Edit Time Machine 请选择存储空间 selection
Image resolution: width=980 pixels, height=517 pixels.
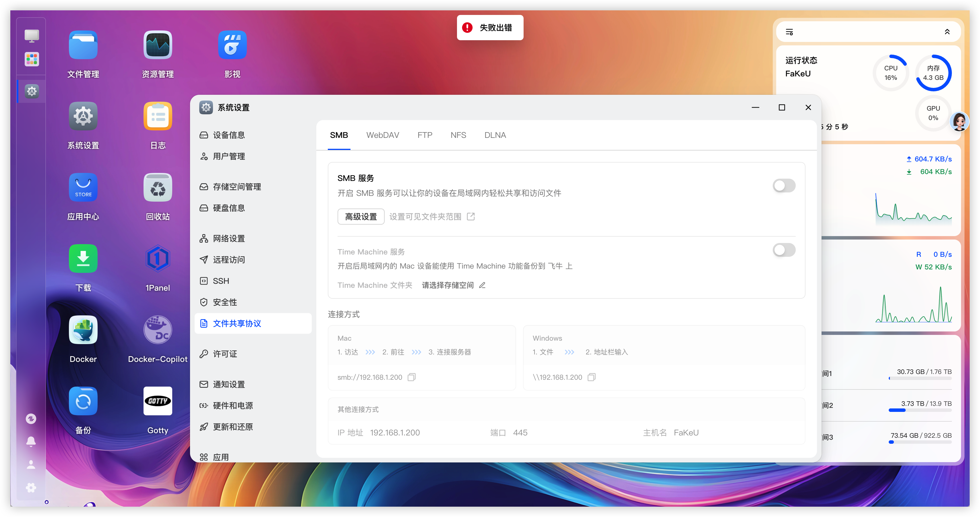[x=482, y=285]
